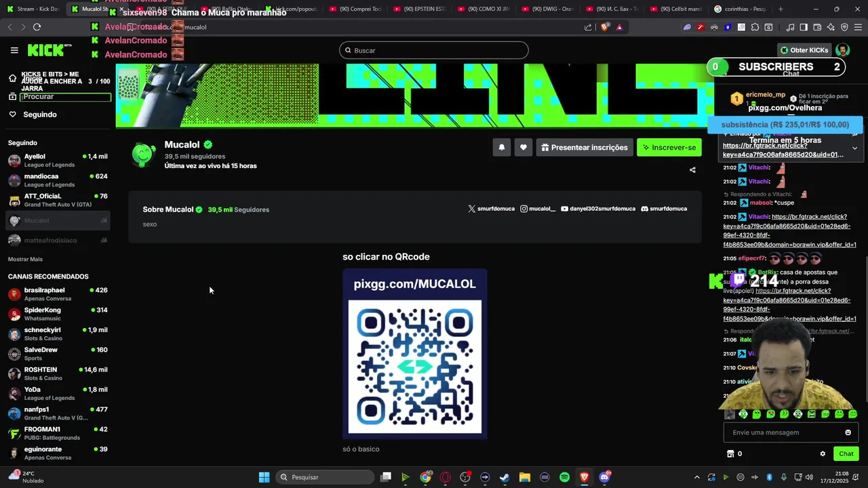
Task: Select offline matteafrodisiaco channel
Action: pyautogui.click(x=58, y=240)
